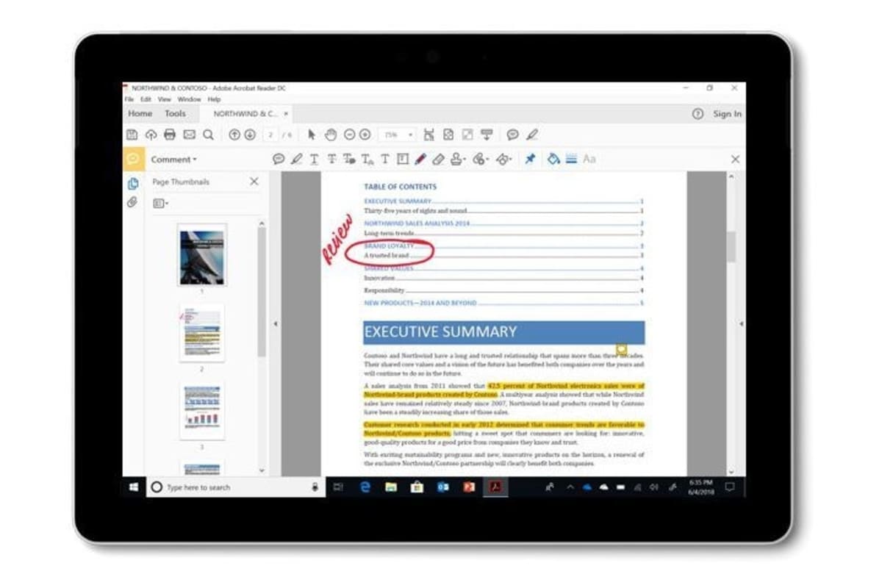Select the NORTHWIND & C... document tab
This screenshot has width=882, height=588.
pos(245,114)
